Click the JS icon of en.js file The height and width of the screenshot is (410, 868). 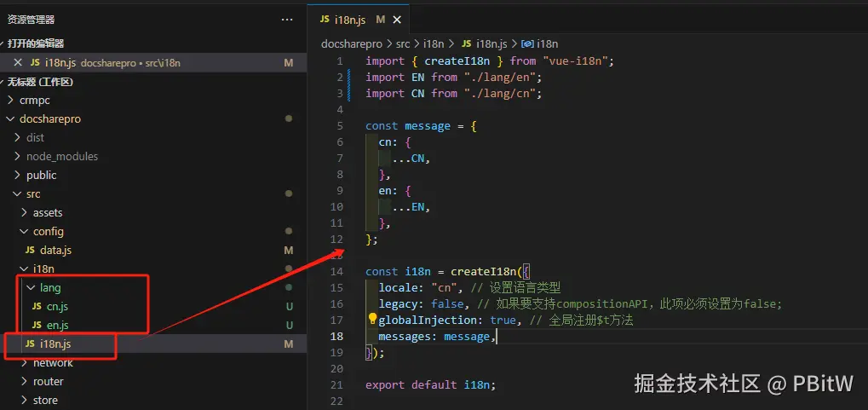37,325
